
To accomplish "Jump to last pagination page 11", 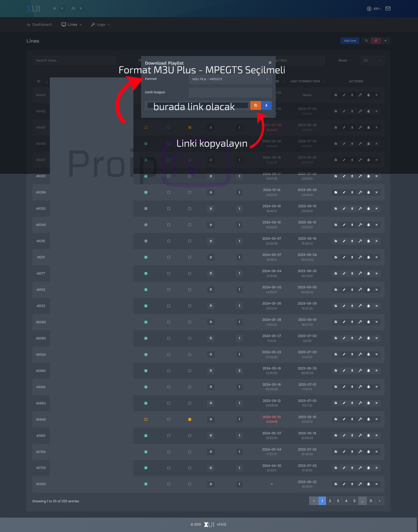I will [x=371, y=501].
